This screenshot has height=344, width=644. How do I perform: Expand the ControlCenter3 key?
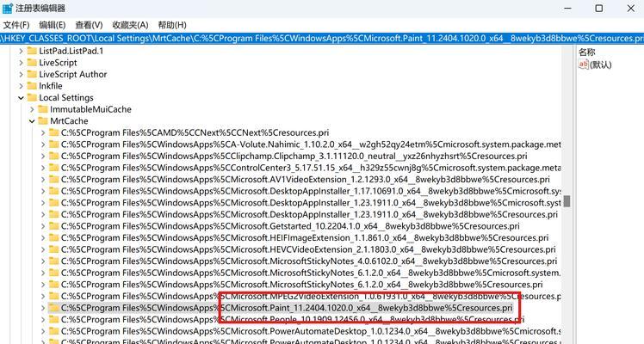coord(43,168)
